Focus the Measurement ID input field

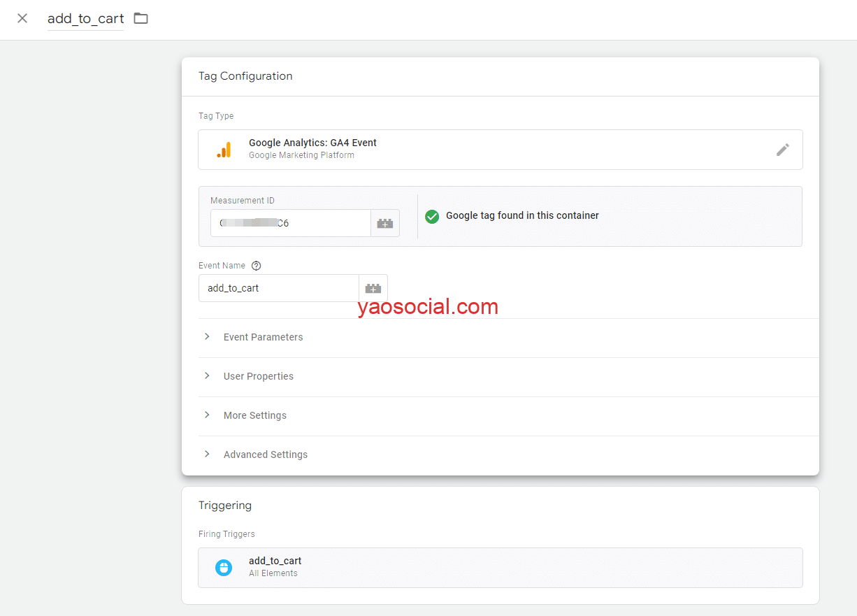[290, 223]
